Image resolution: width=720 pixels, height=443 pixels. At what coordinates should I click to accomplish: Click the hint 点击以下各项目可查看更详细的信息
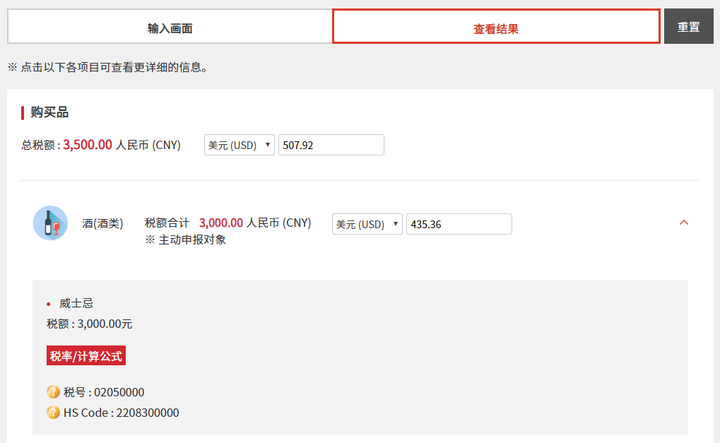pos(108,67)
